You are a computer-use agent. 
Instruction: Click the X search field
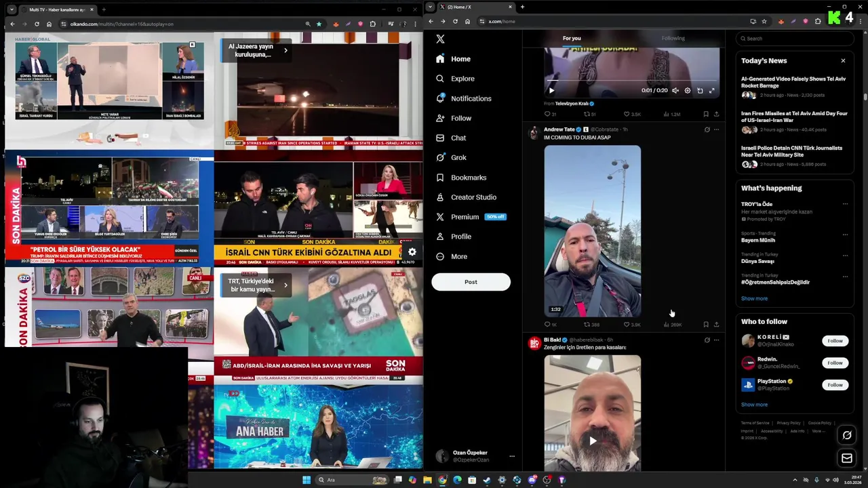794,39
